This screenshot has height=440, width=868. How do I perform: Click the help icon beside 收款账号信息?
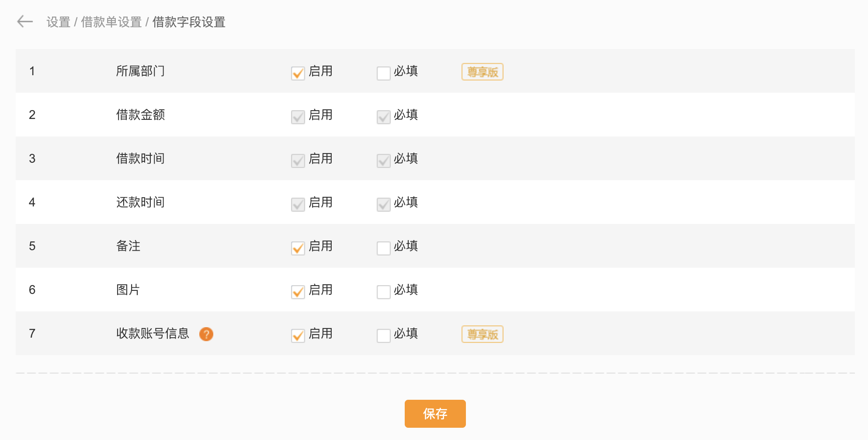[x=206, y=334]
